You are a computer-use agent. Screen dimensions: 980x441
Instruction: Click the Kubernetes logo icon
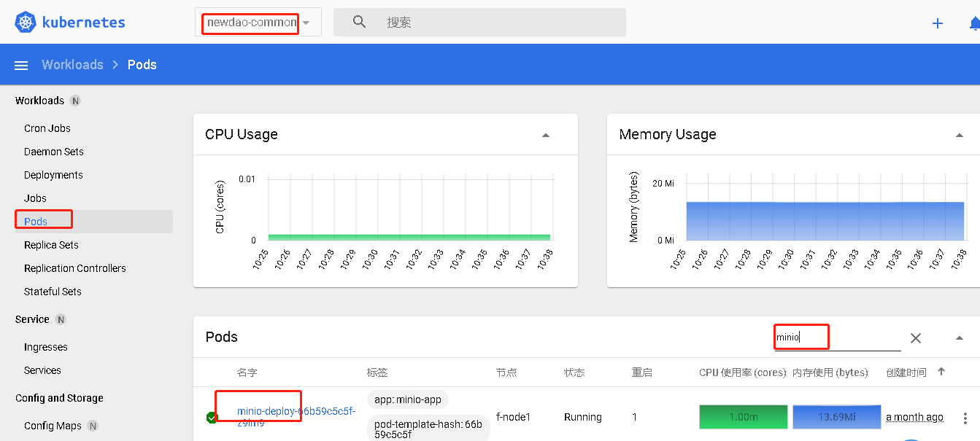[x=26, y=23]
